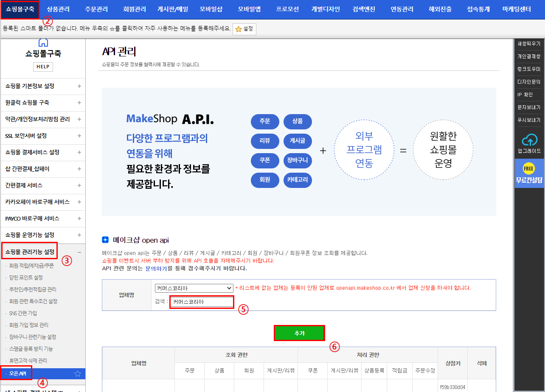This screenshot has height=392, width=545.
Task: Click the 상점키 value f59b330d04
Action: 452,387
